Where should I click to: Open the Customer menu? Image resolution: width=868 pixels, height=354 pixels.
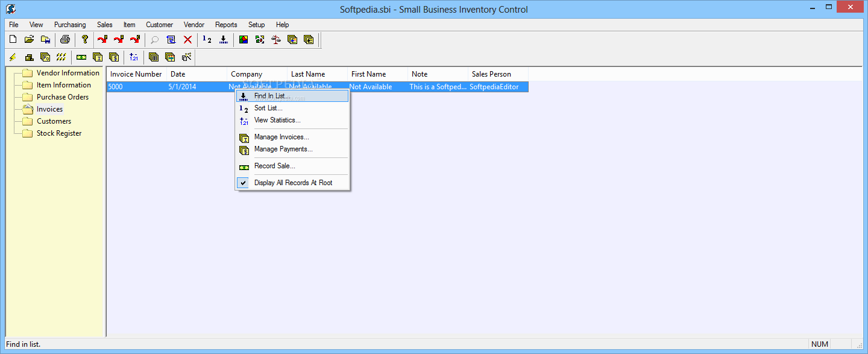160,25
